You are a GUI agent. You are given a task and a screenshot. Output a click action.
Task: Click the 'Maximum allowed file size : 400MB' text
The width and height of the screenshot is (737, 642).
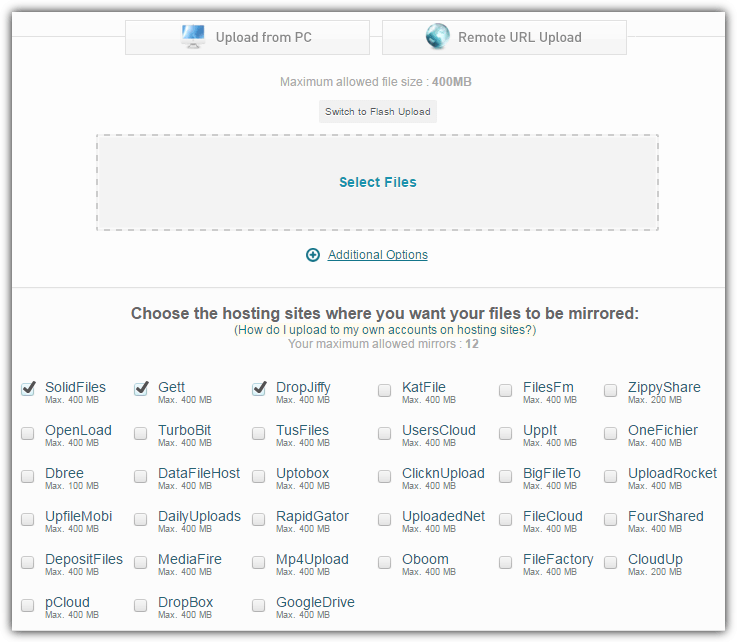pyautogui.click(x=376, y=82)
